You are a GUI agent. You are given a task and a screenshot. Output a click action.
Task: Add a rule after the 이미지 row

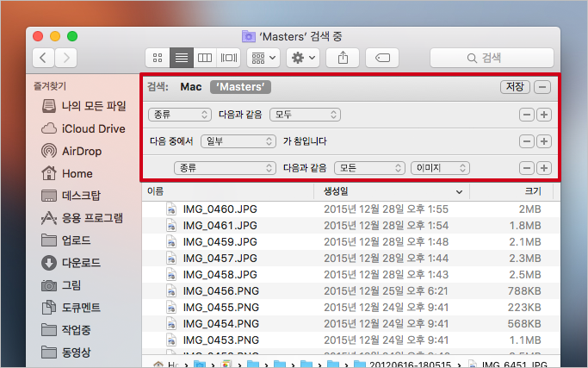pyautogui.click(x=544, y=168)
